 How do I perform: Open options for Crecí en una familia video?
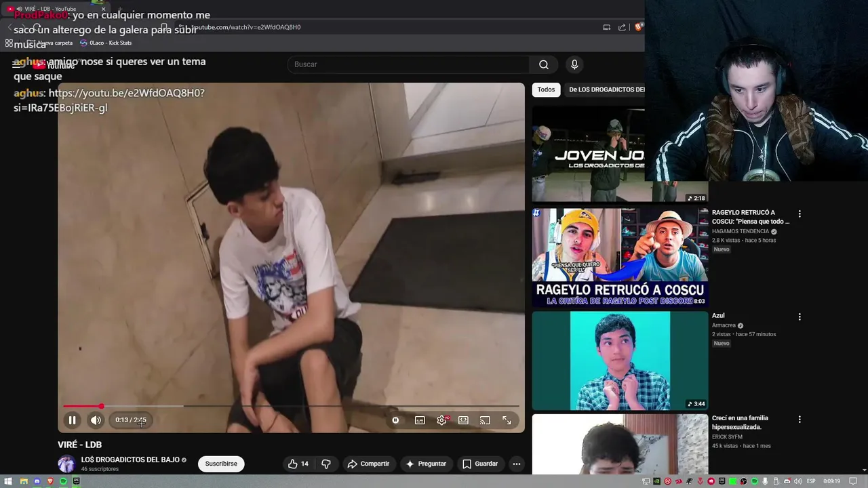pos(800,420)
